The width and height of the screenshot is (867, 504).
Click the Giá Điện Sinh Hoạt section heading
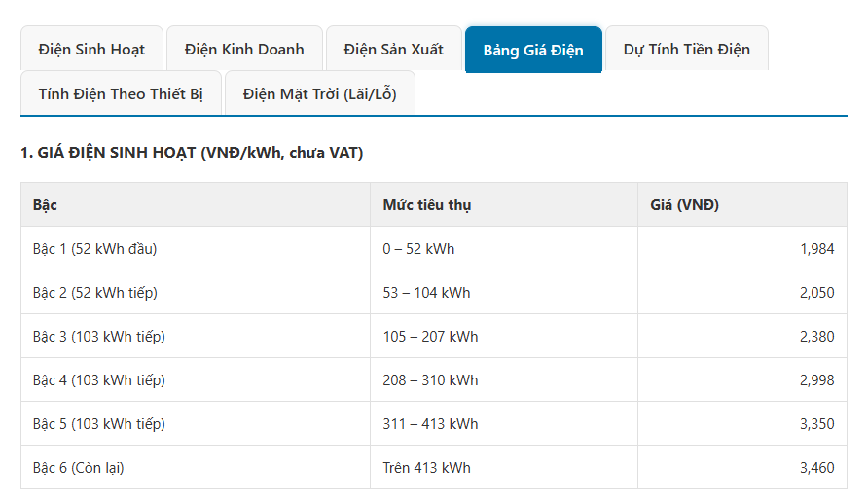192,153
